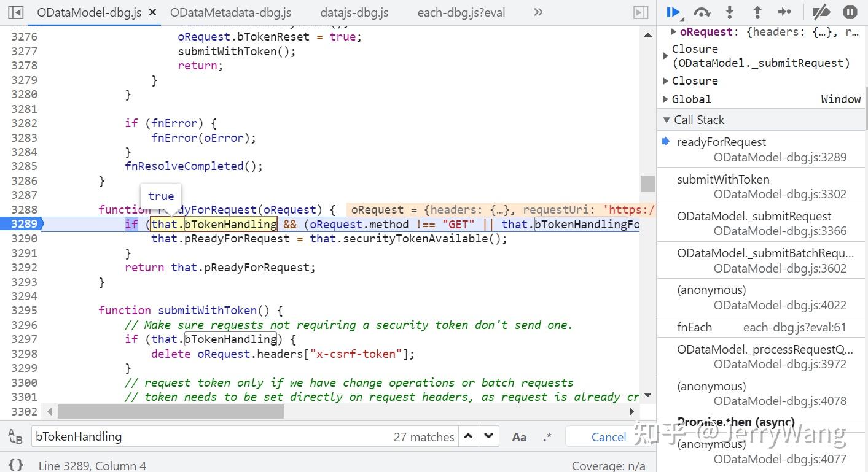Toggle the debugger sidebar icon
The width and height of the screenshot is (868, 472).
coord(640,12)
